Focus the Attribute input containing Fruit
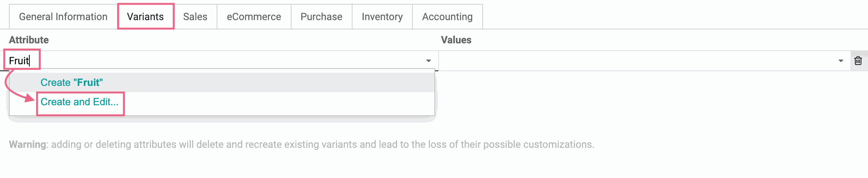 216,61
